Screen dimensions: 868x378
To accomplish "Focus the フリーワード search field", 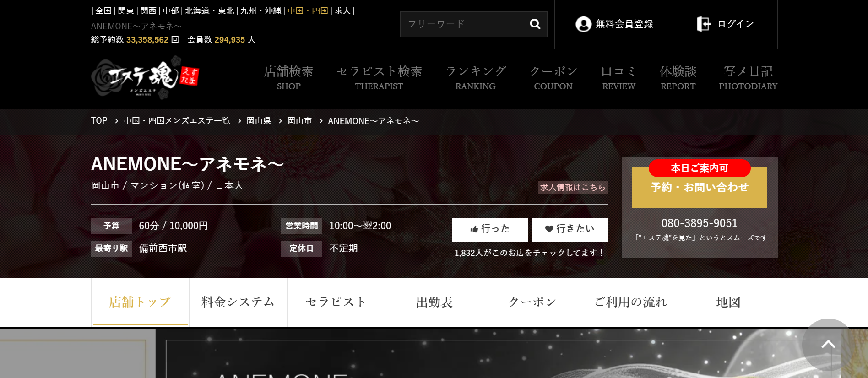I will pyautogui.click(x=473, y=24).
